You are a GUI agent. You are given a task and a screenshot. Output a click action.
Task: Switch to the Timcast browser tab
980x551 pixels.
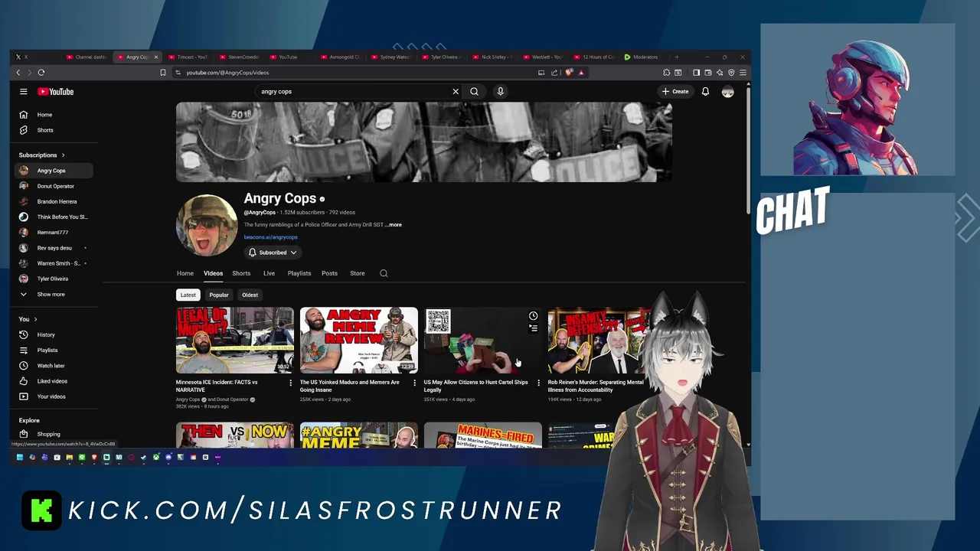point(188,57)
